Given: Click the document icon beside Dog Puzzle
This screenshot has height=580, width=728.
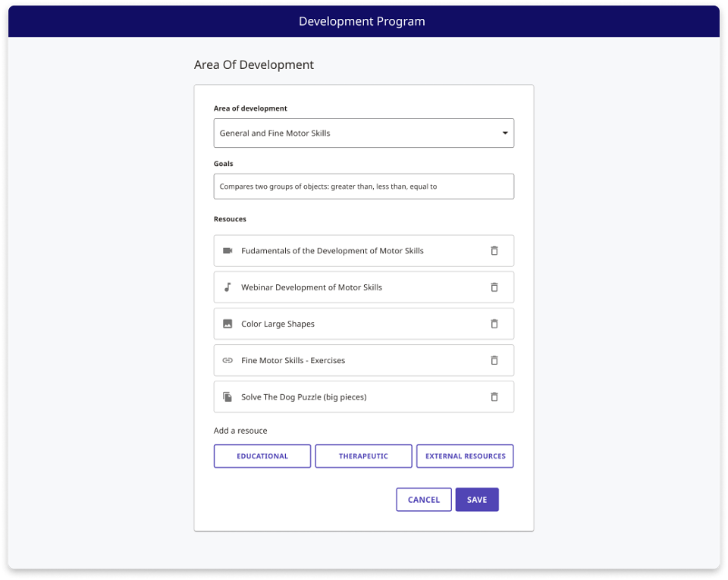Looking at the screenshot, I should tap(227, 397).
